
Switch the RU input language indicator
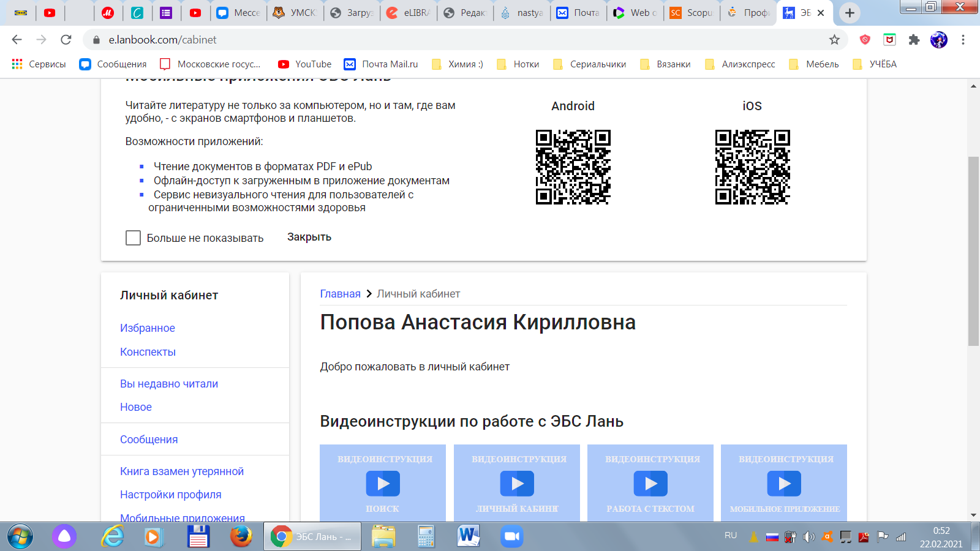click(731, 536)
